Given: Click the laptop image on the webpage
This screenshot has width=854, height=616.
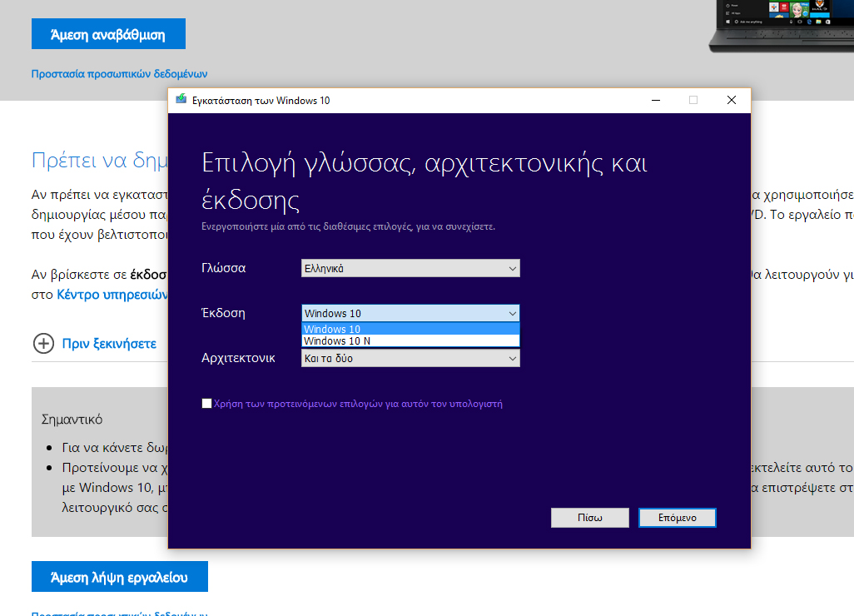Looking at the screenshot, I should pyautogui.click(x=781, y=26).
